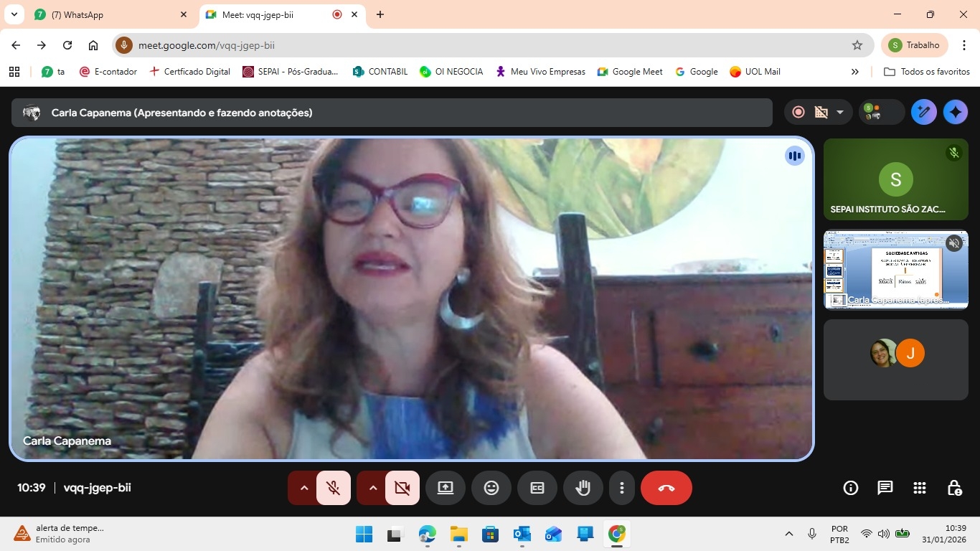
Task: Open the emoji reactions button
Action: [491, 488]
